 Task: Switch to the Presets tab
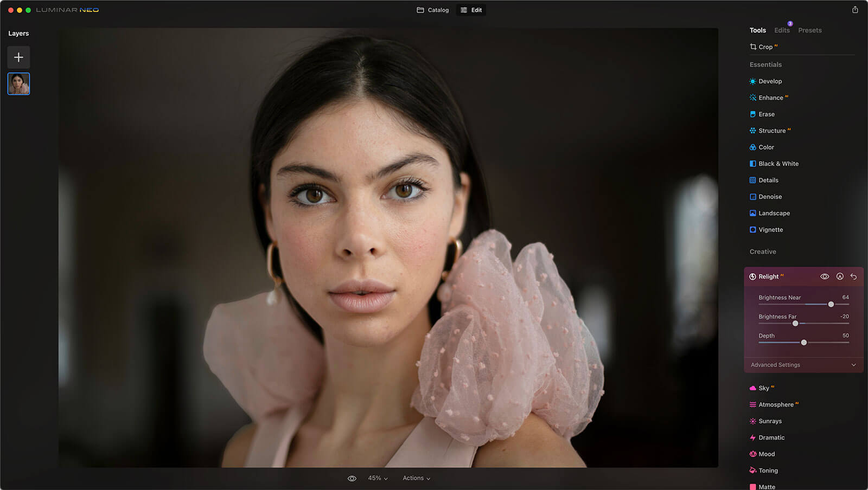point(809,30)
